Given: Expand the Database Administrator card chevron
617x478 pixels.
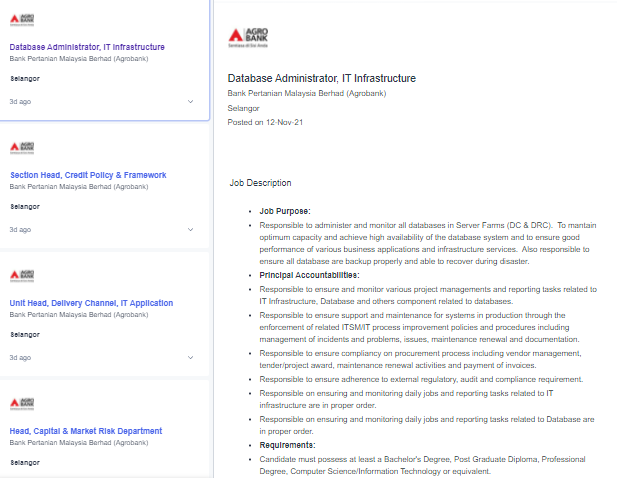Looking at the screenshot, I should click(x=190, y=101).
